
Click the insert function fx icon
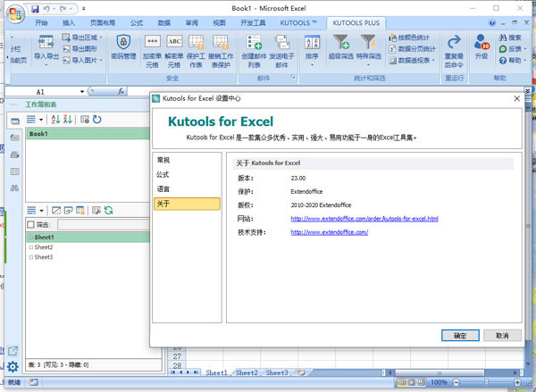121,91
